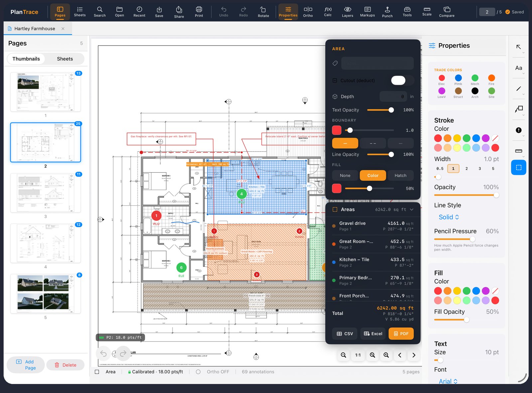Screen dimensions: 532x393
Task: Select the Hatch fill option
Action: click(400, 176)
